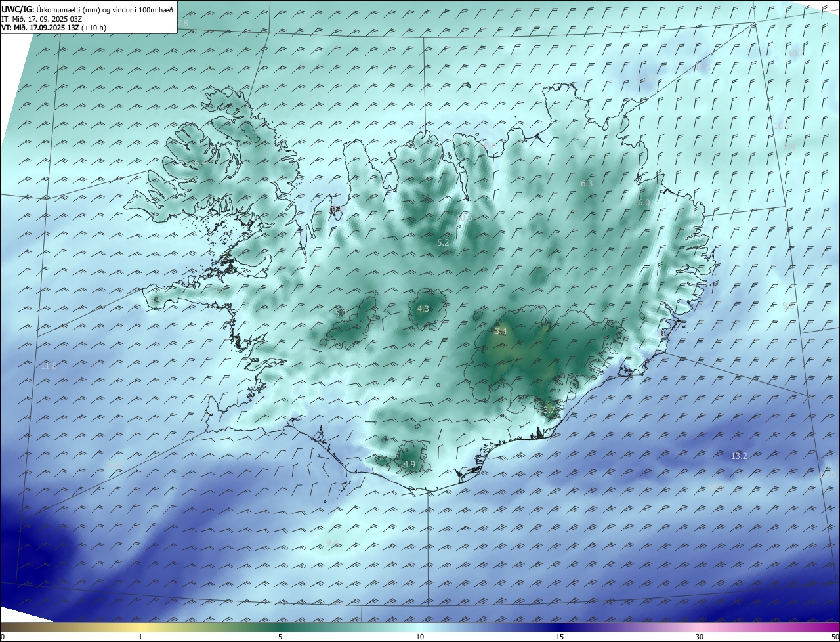Screen dimensions: 840x642
Task: Click the colorbar tick label 50
Action: (x=835, y=637)
